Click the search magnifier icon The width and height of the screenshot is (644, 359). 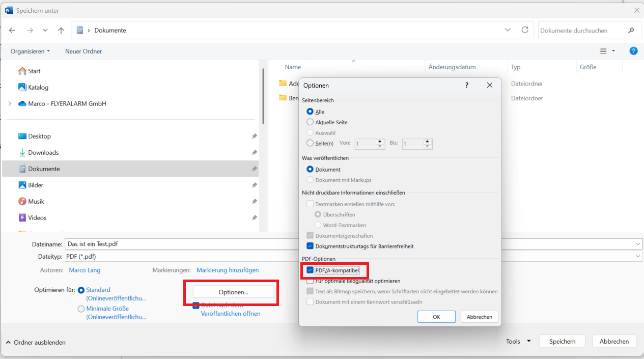click(631, 31)
